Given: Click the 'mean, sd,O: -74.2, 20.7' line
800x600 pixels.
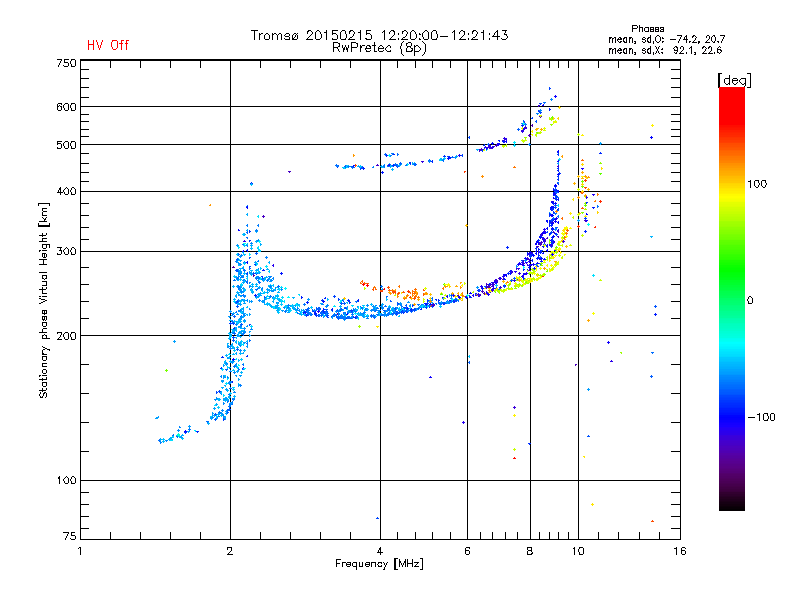Looking at the screenshot, I should tap(666, 39).
